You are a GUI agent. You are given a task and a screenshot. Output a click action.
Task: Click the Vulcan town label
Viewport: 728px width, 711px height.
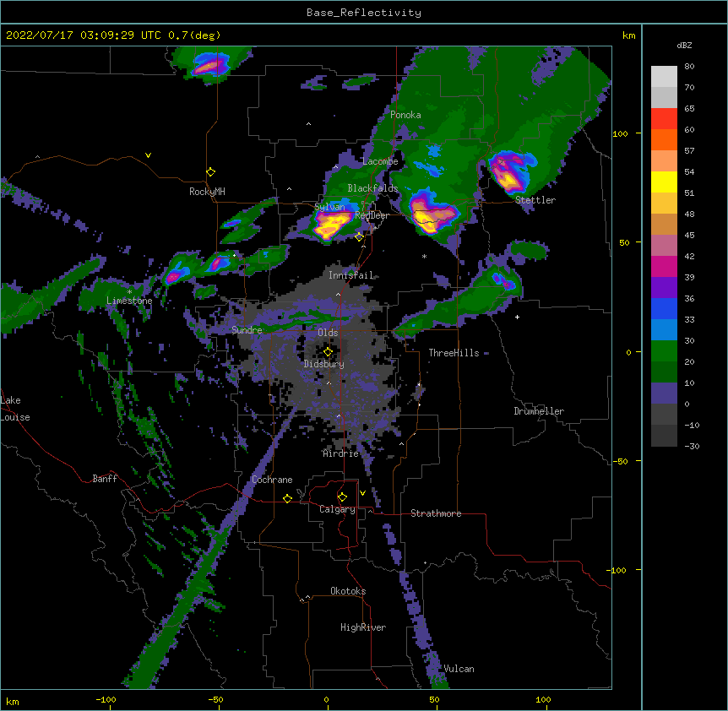pyautogui.click(x=459, y=669)
